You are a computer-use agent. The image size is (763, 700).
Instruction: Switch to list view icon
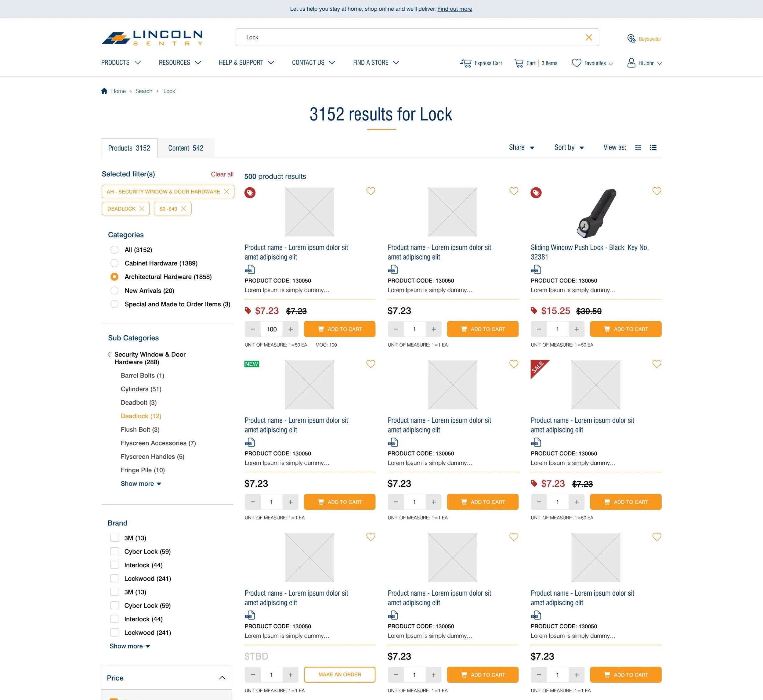tap(653, 148)
